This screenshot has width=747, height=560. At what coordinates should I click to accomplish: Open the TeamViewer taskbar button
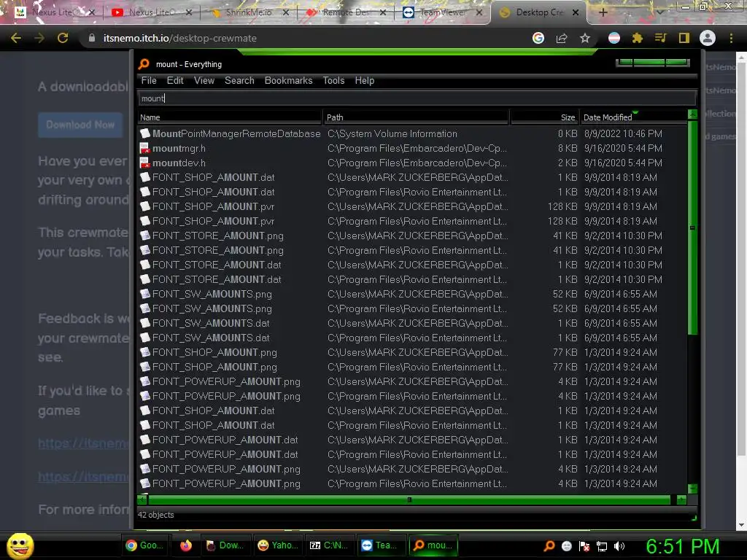[381, 545]
